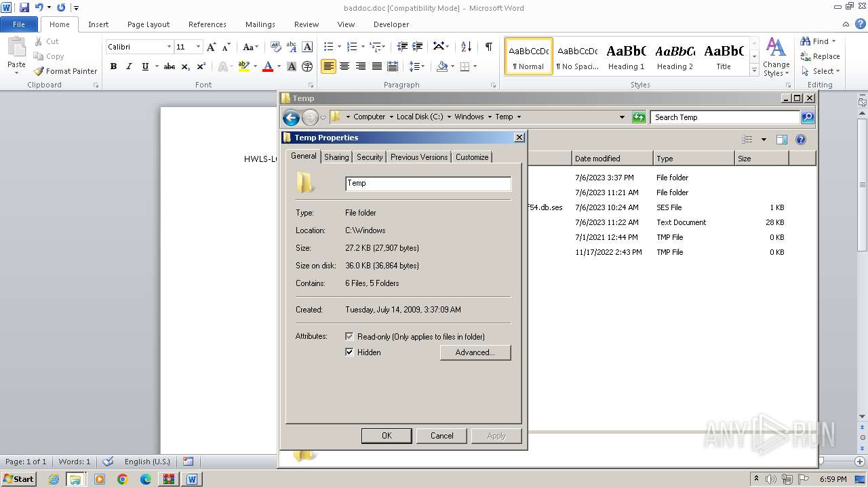
Task: Open the Security tab in Temp Properties
Action: [x=370, y=157]
